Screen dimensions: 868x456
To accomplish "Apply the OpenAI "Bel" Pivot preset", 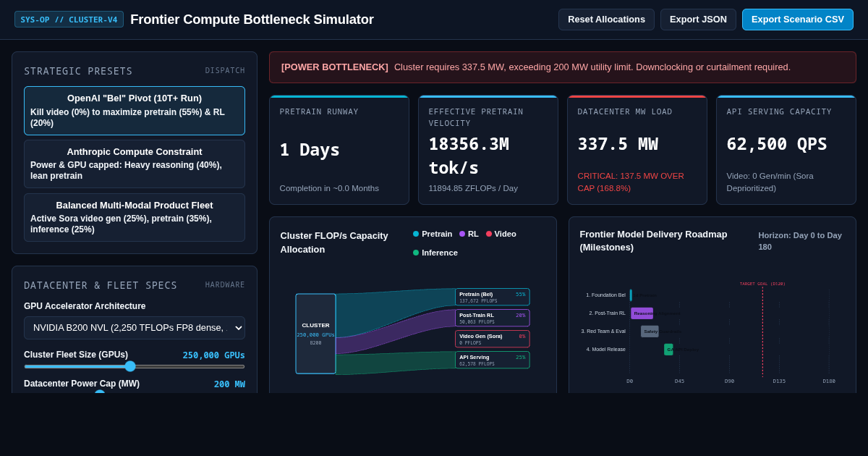I will 135,111.
